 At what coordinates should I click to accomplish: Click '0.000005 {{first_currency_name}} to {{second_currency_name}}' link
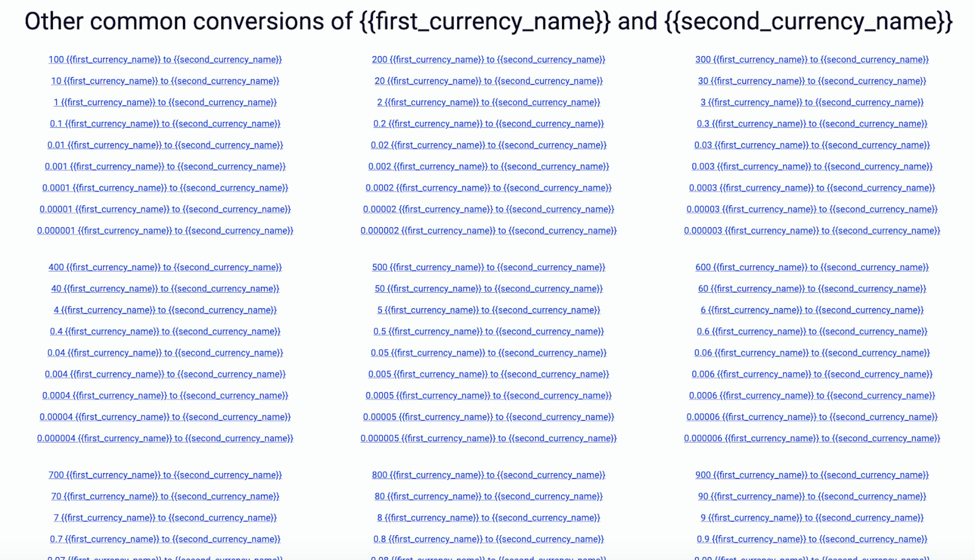click(x=487, y=438)
